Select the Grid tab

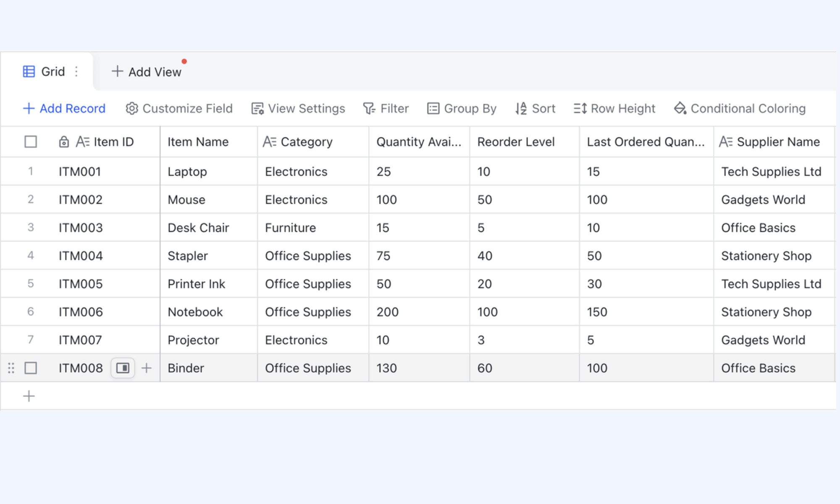[x=47, y=72]
